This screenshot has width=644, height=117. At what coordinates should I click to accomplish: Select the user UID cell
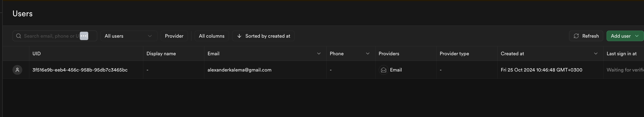[80, 70]
